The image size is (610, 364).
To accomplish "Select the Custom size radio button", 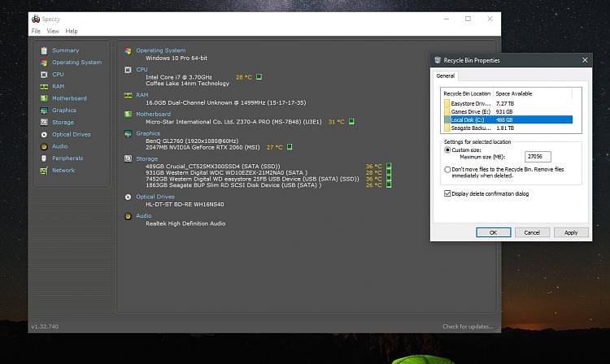I will point(447,150).
